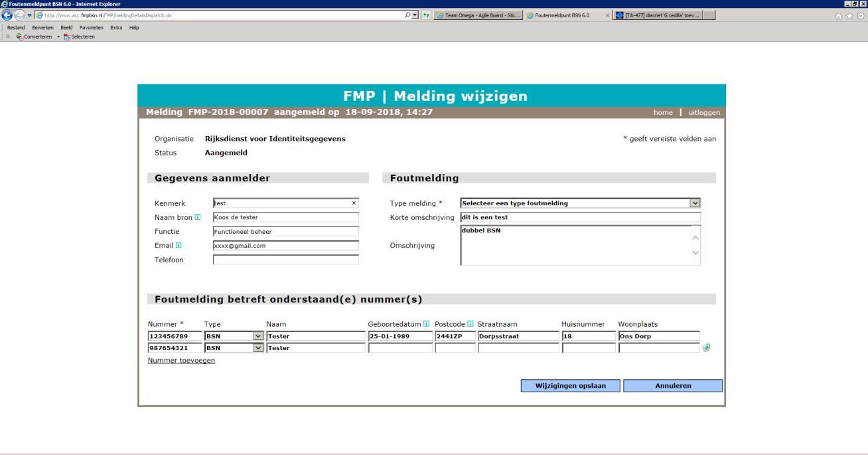
Task: Click the Annuleren button
Action: [673, 386]
